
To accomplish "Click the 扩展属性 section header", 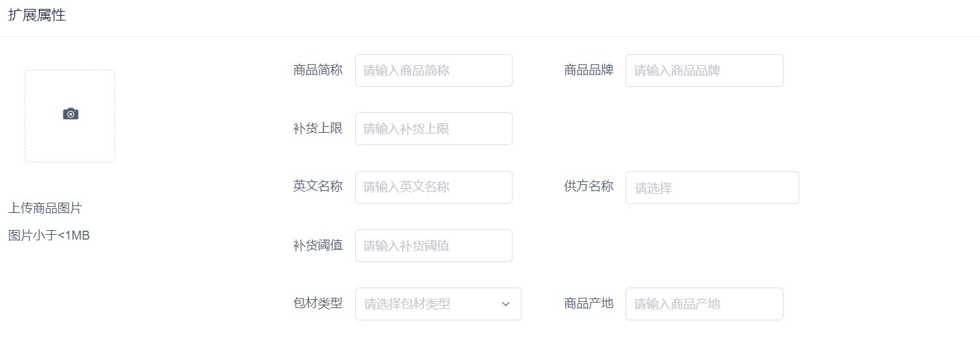I will point(37,15).
